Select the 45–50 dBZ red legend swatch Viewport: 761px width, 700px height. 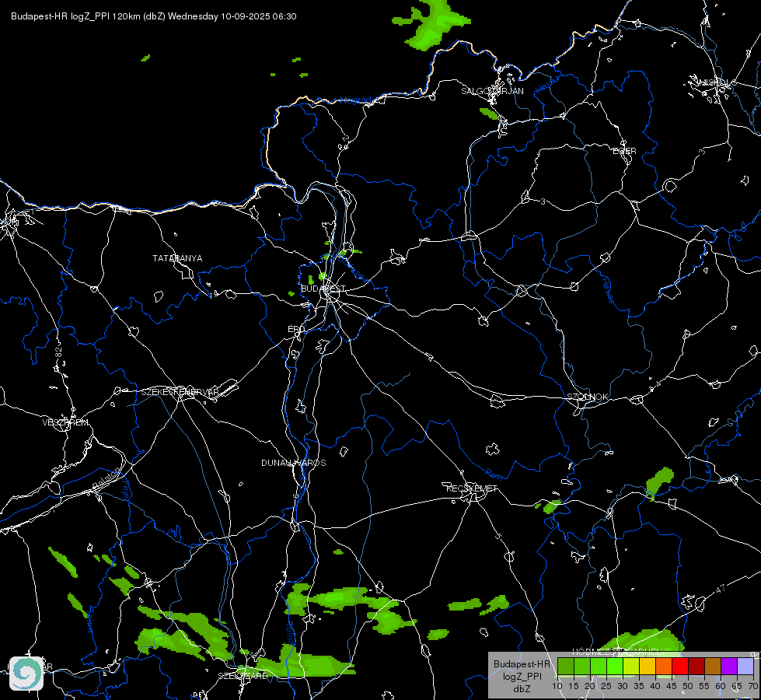tap(680, 666)
